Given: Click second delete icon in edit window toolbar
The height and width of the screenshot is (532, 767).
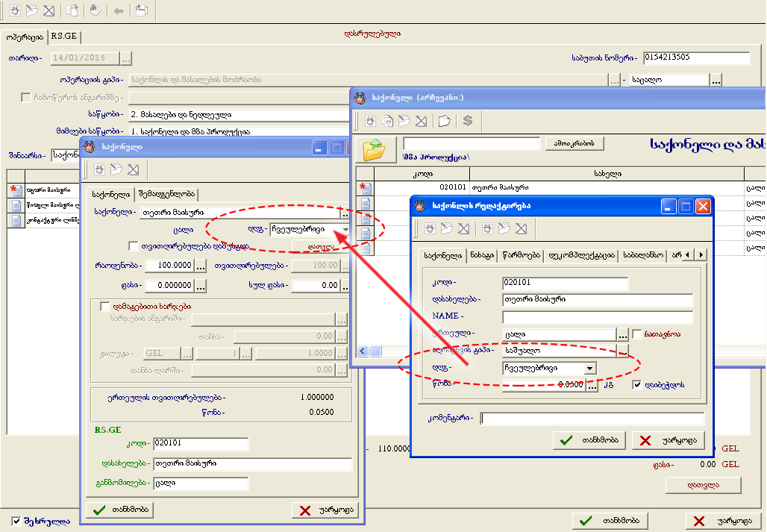Looking at the screenshot, I should tap(522, 228).
